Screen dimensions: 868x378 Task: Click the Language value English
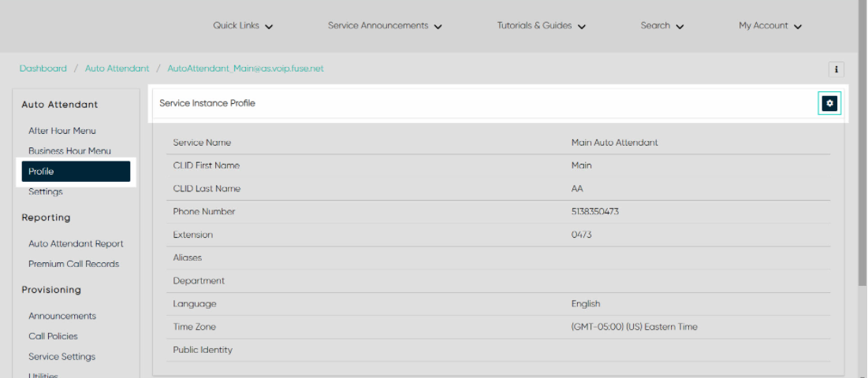(586, 304)
